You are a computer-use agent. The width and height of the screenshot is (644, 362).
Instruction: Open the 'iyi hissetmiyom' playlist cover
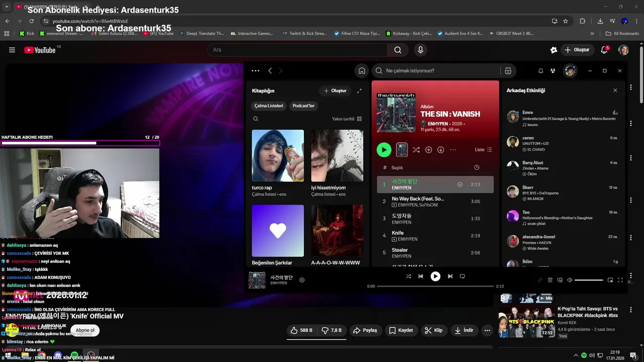337,156
